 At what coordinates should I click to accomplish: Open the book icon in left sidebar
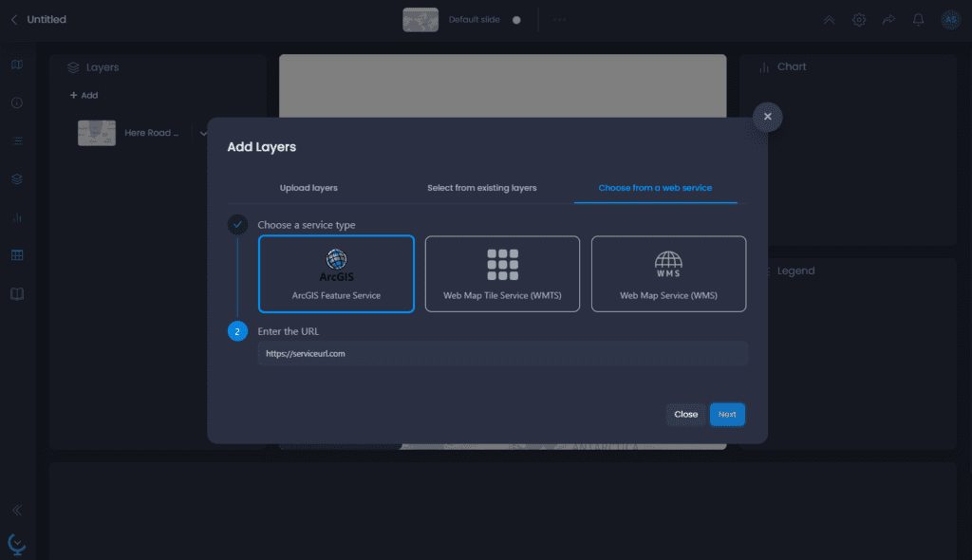point(17,294)
